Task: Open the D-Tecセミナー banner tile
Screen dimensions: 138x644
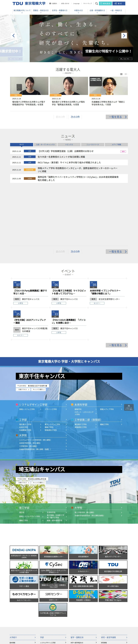Action: [83, 567]
